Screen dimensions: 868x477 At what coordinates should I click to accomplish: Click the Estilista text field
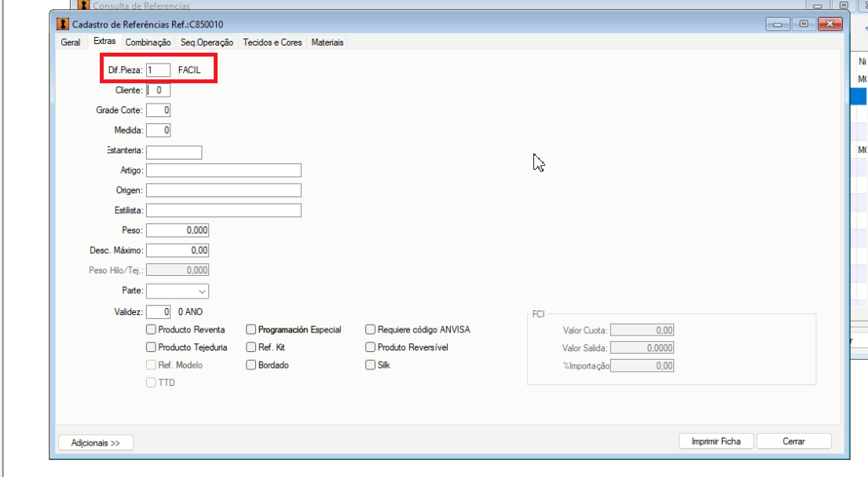pyautogui.click(x=224, y=211)
